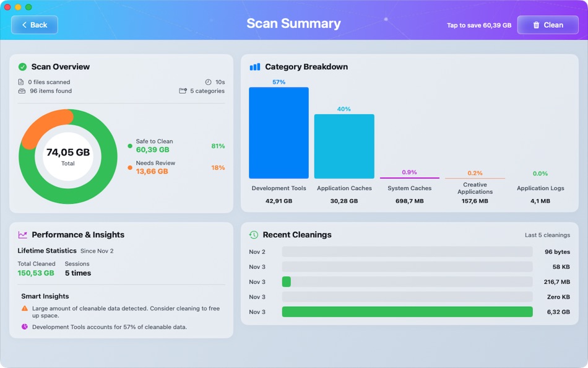Toggle the Safe to Clean green indicator dot
Screen dimensions: 588x368
coord(129,146)
